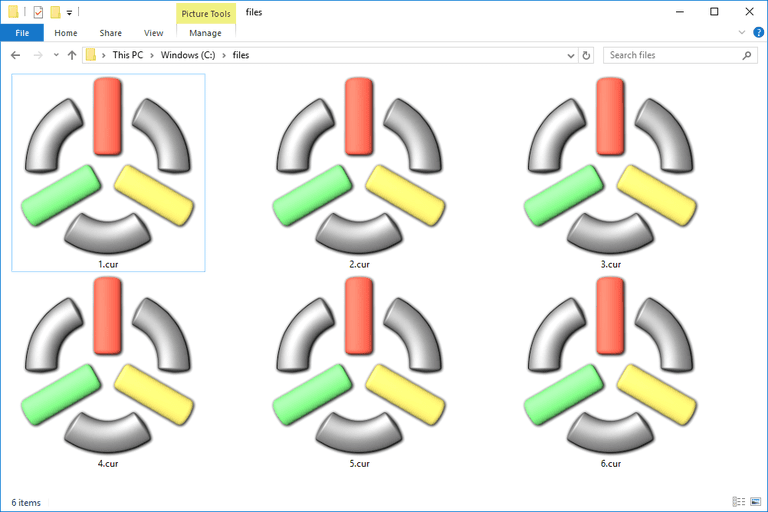Go back using the Back arrow
This screenshot has width=768, height=512.
click(x=16, y=55)
